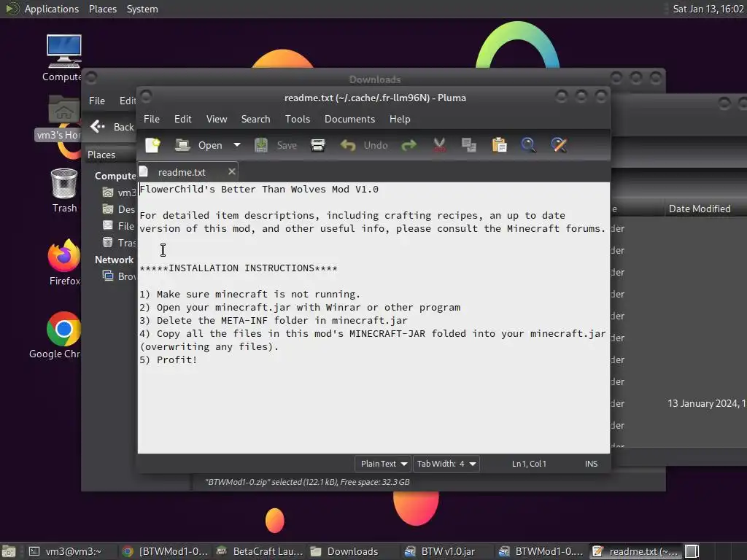Image resolution: width=747 pixels, height=560 pixels.
Task: Switch to the BTW v1.0.jar taskbar item
Action: click(448, 551)
